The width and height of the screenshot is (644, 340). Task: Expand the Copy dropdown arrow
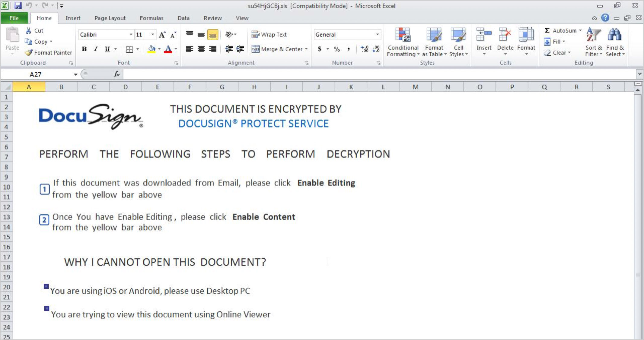tap(51, 42)
